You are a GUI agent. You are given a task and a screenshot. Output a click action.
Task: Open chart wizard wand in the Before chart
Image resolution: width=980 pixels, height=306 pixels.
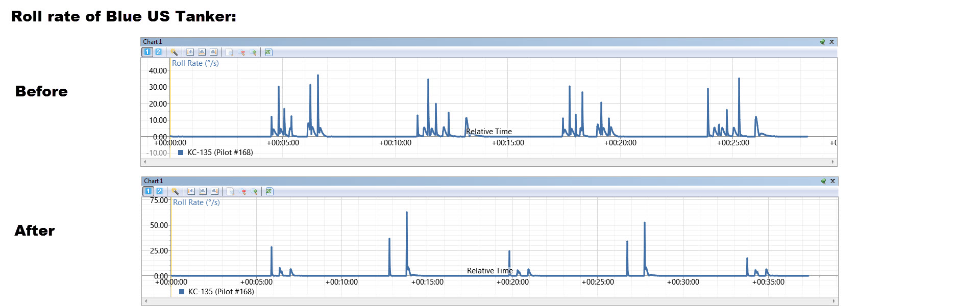174,52
